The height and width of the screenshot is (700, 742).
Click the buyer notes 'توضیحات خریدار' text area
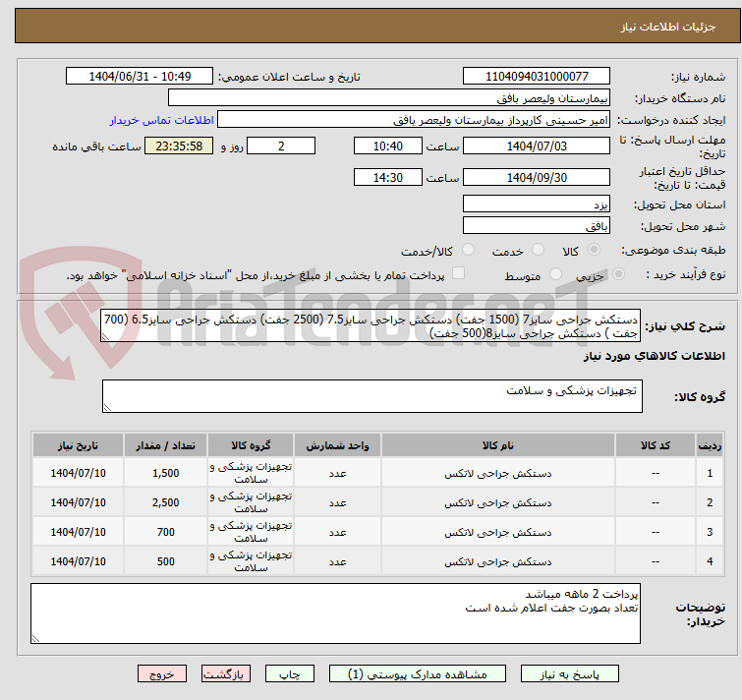click(336, 614)
